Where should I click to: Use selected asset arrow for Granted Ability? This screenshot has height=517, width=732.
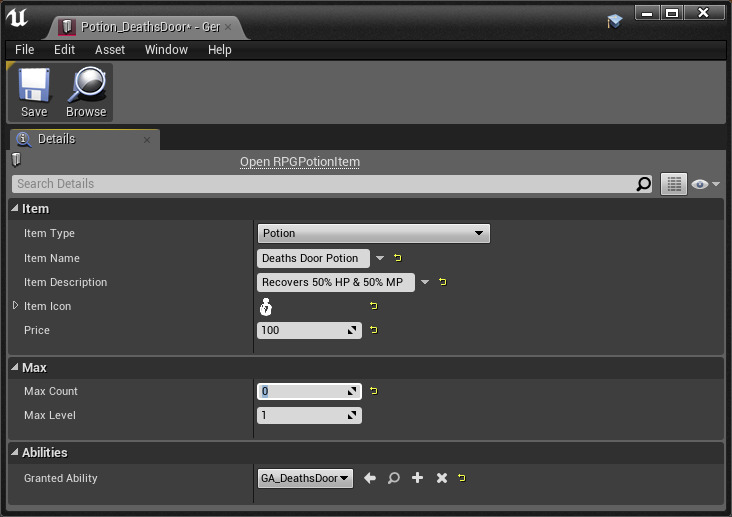coord(370,478)
